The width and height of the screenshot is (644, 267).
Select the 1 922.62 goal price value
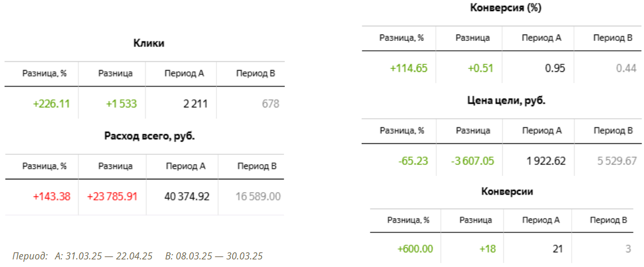click(544, 161)
